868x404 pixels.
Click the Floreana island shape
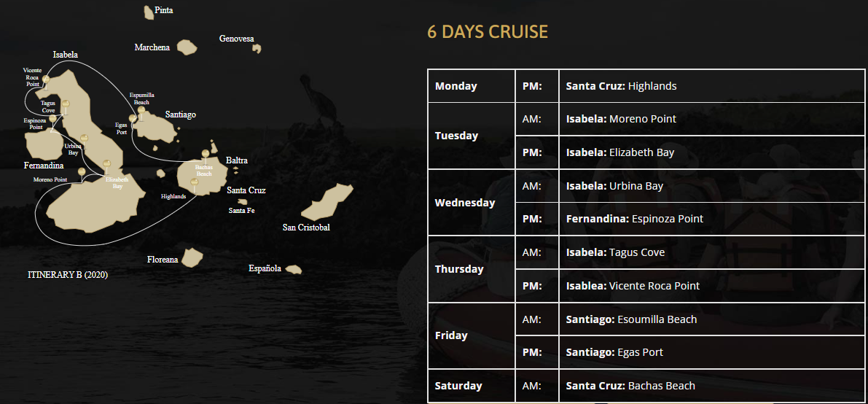tap(192, 257)
